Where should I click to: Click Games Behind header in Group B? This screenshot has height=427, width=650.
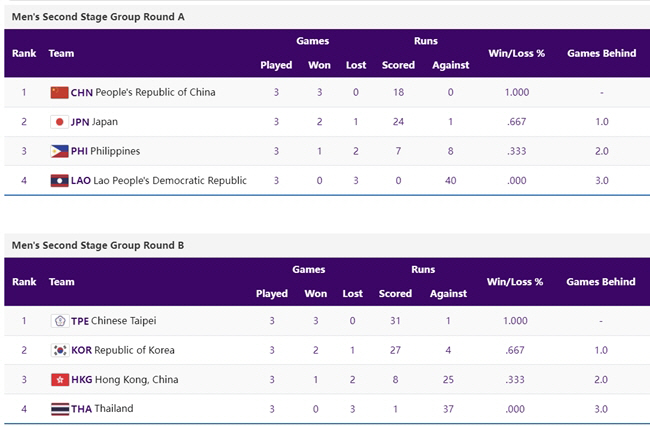[x=601, y=282]
